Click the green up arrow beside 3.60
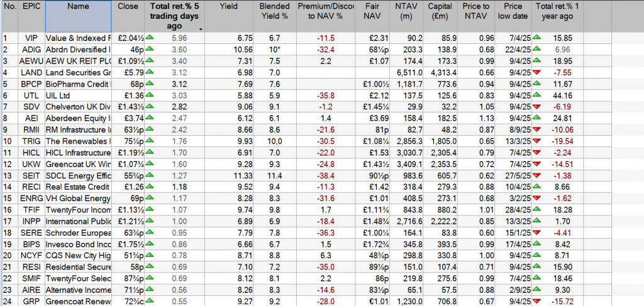The image size is (644, 306). pos(151,49)
